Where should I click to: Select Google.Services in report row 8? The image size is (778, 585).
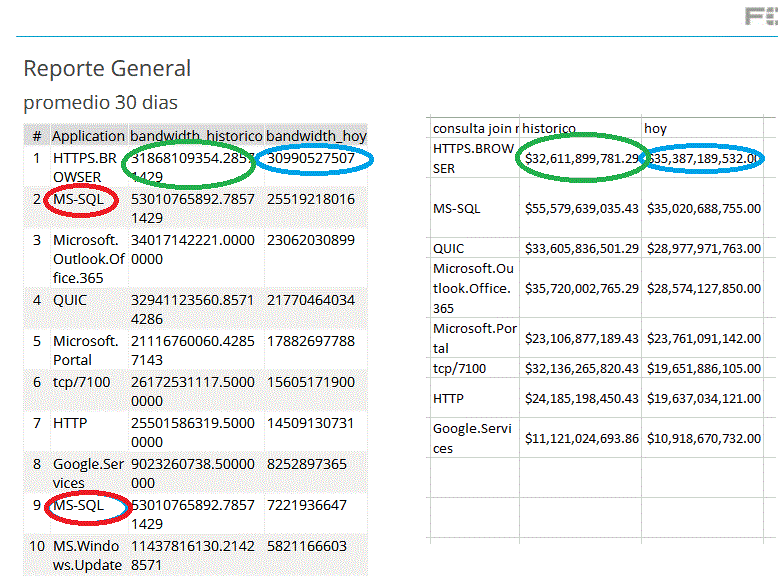click(88, 473)
